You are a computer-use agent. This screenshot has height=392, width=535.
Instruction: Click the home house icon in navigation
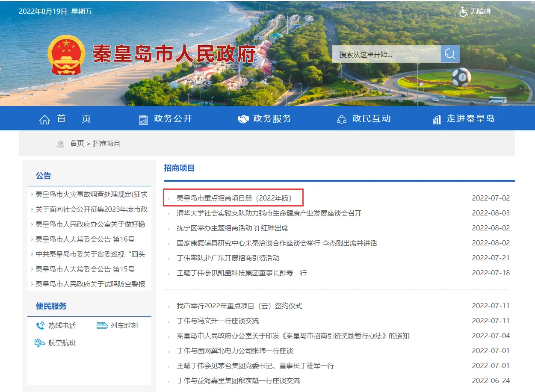[44, 119]
